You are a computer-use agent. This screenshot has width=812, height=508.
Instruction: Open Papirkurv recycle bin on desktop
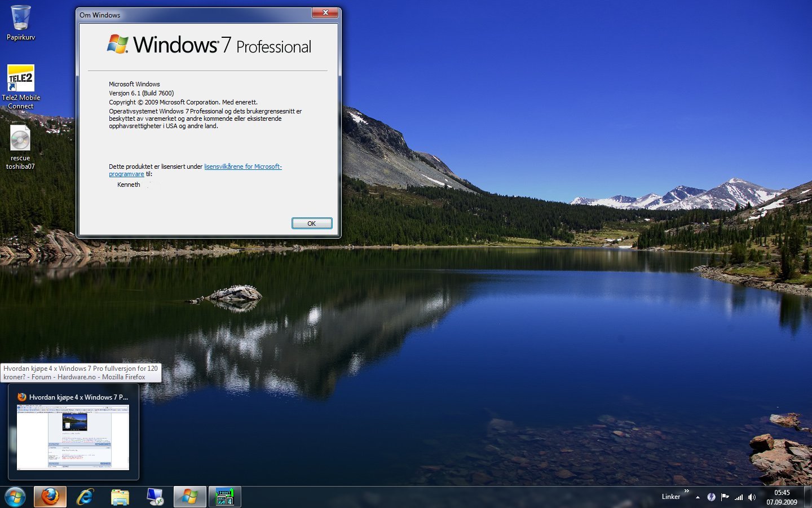point(21,23)
